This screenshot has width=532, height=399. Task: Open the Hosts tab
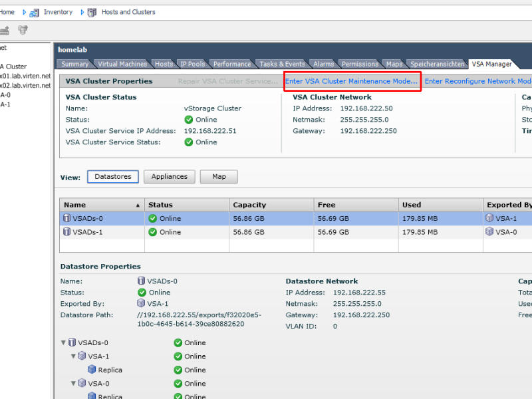(x=164, y=64)
